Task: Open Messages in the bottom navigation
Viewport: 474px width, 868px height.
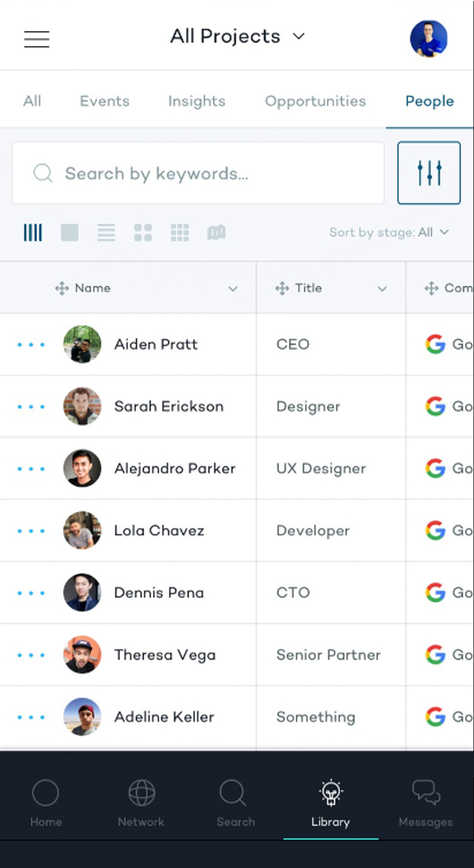Action: pos(425,803)
